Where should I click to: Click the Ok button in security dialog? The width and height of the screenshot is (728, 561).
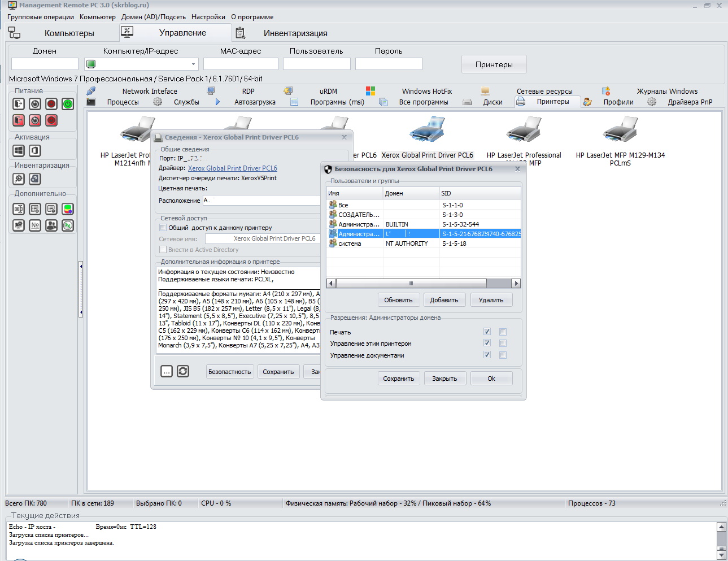[x=491, y=379]
